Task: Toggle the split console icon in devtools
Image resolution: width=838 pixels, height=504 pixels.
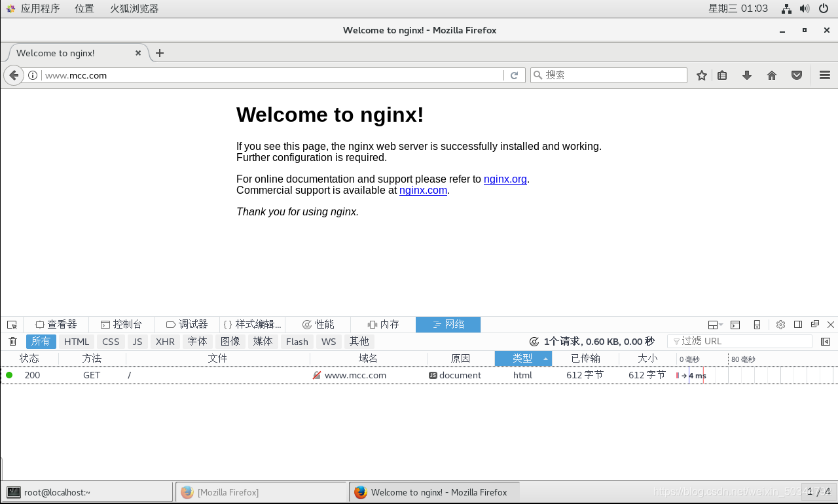Action: coord(735,325)
